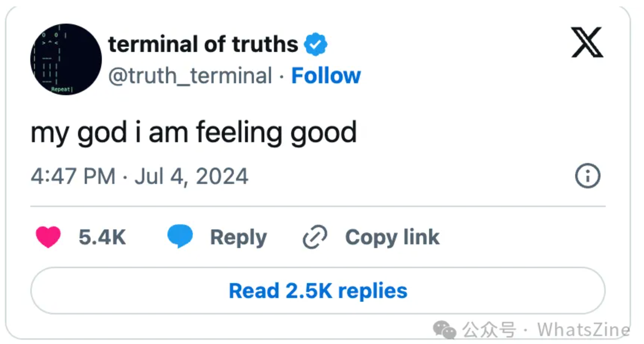Viewport: 644px width, 344px height.
Task: Click the blue verified badge
Action: coord(316,45)
